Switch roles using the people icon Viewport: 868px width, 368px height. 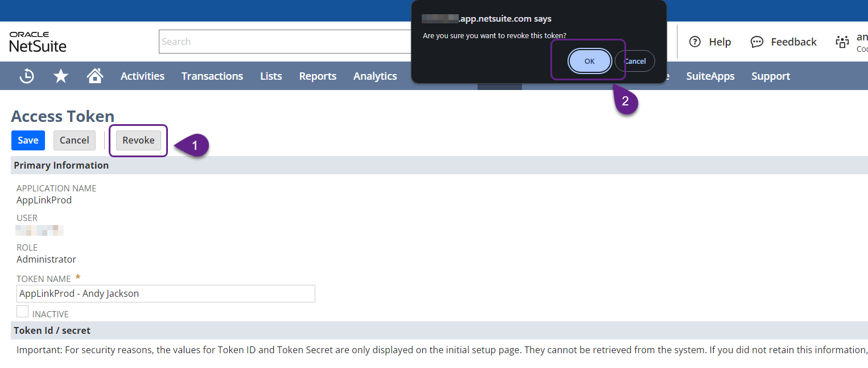[x=842, y=42]
